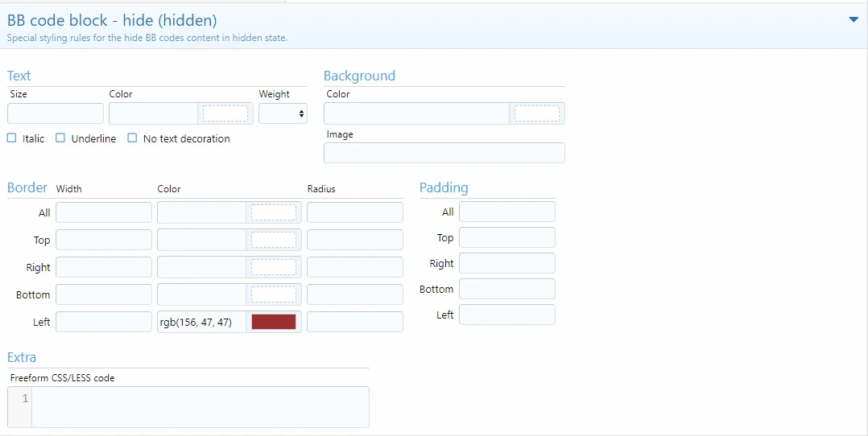
Task: Click the Text Size input field
Action: coord(56,113)
